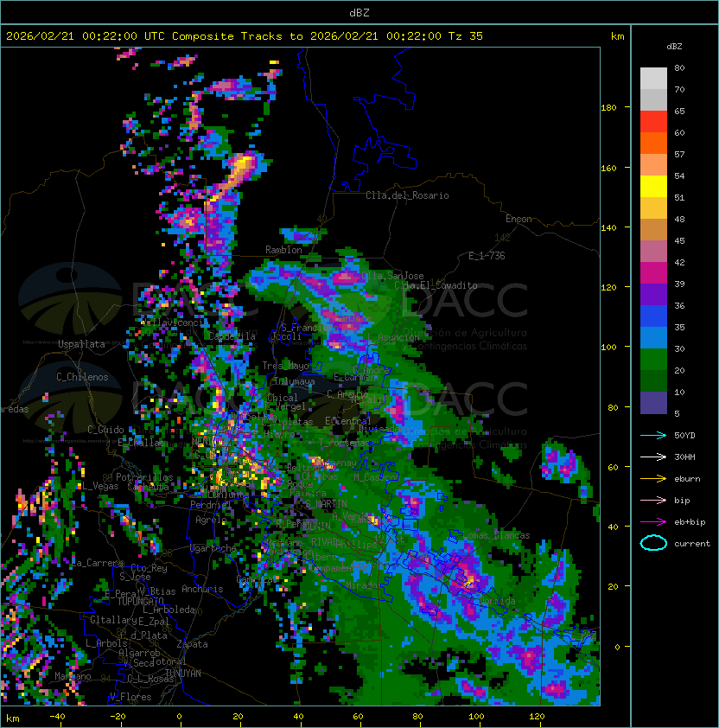Pick the dark green 10–20 dBZ swatch

[x=653, y=380]
